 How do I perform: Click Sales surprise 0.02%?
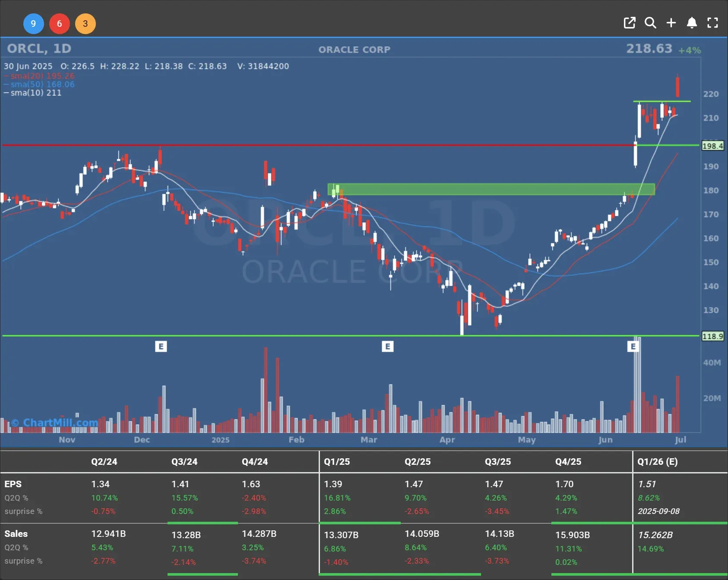pos(566,562)
